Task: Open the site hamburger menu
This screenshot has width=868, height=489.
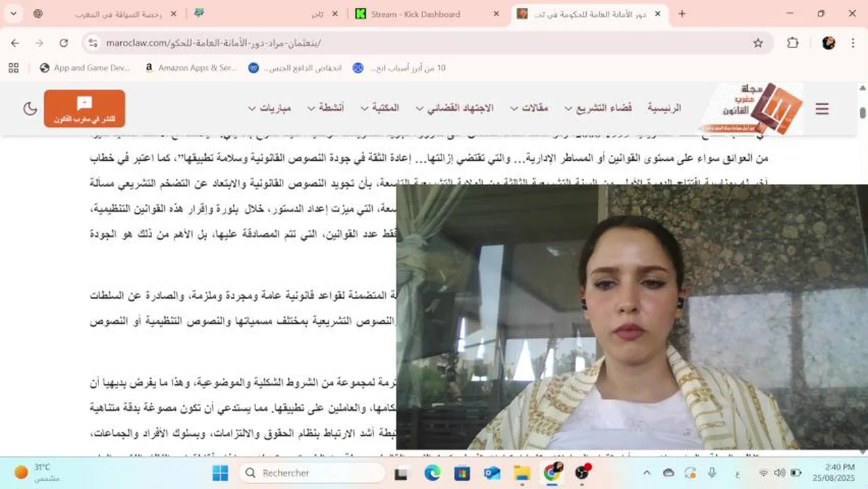Action: click(822, 109)
